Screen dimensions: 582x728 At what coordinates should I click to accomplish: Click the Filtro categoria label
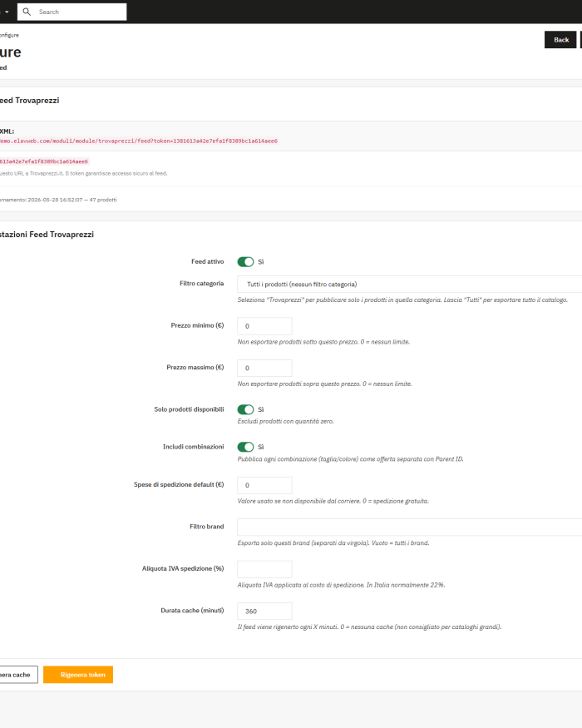click(201, 283)
